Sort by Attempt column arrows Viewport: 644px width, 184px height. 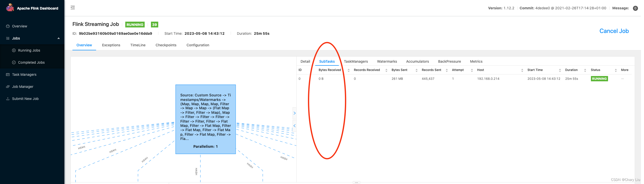point(472,70)
